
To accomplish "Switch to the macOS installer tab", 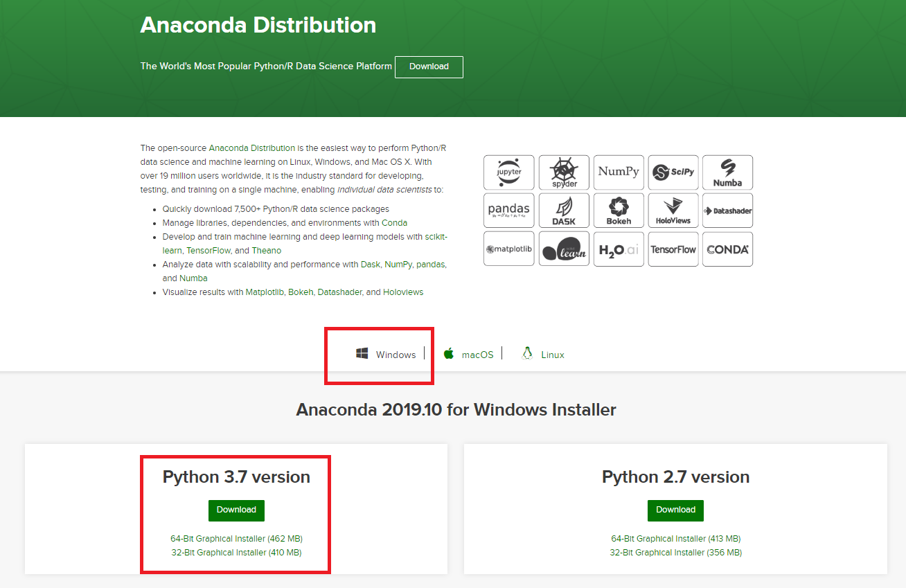I will click(469, 355).
